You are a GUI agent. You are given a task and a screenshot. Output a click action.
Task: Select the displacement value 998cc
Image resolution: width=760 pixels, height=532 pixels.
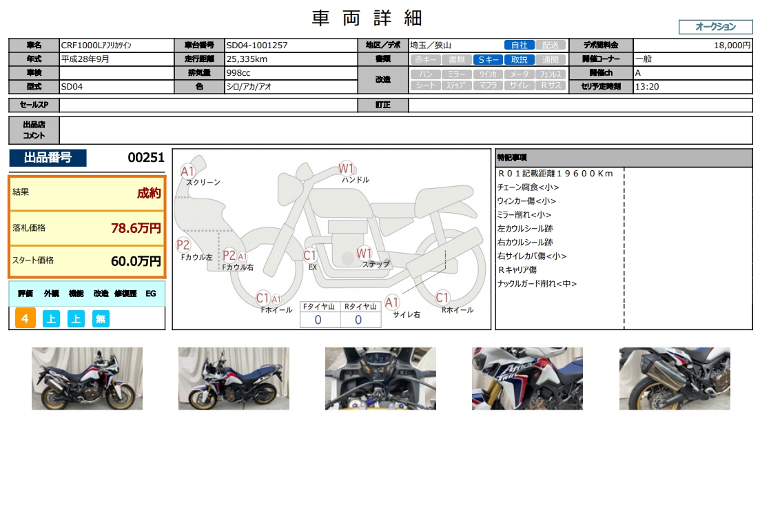click(238, 73)
